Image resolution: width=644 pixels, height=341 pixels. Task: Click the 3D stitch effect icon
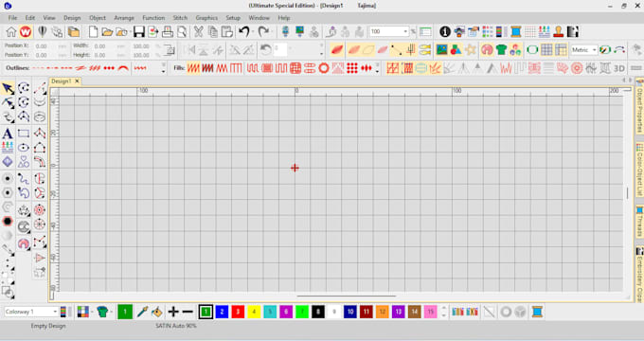tap(619, 68)
